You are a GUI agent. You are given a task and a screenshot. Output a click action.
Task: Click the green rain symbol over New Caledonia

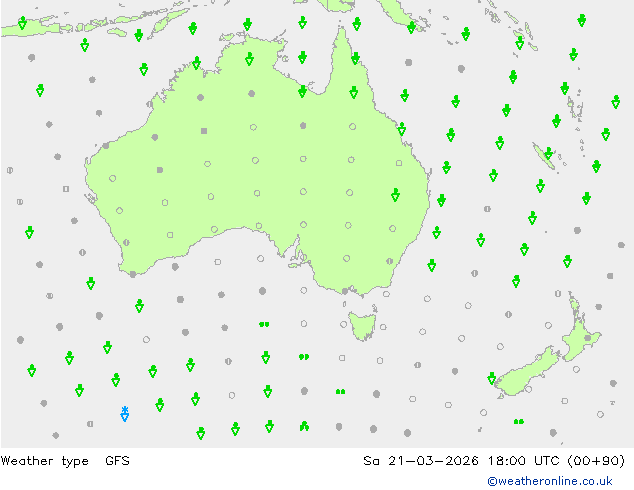tap(548, 154)
